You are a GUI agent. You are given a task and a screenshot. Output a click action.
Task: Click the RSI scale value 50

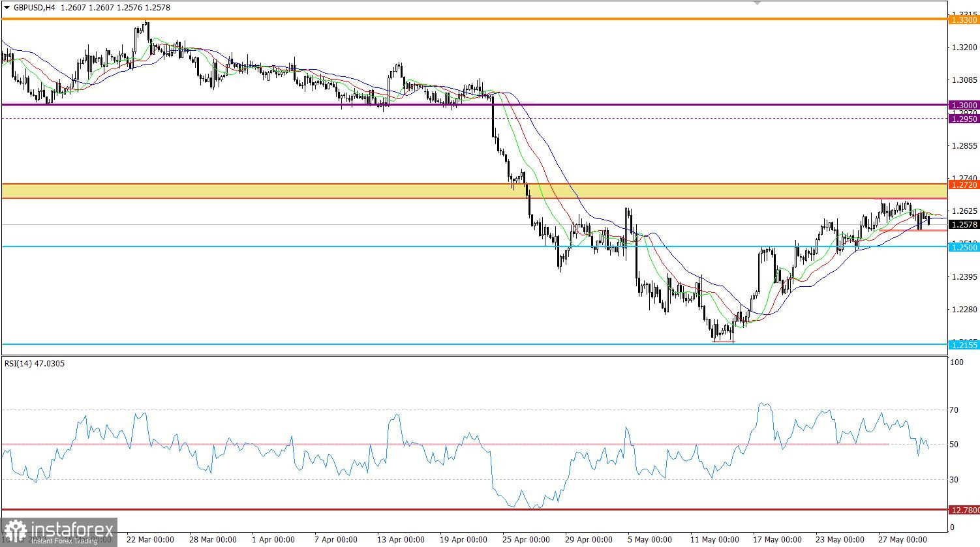[954, 445]
